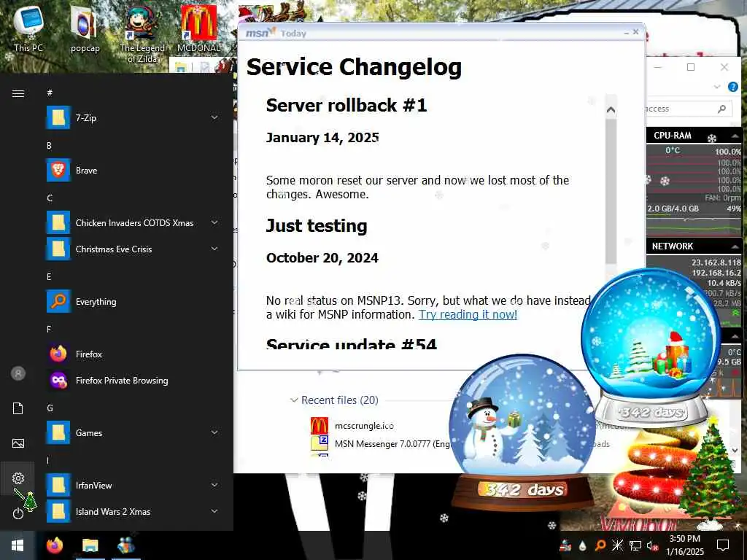Click the gifts snow globe countdown widget

(x=651, y=348)
